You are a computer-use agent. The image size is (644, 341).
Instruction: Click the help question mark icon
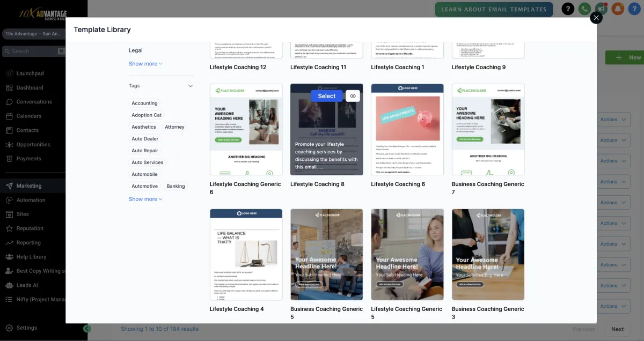point(568,9)
